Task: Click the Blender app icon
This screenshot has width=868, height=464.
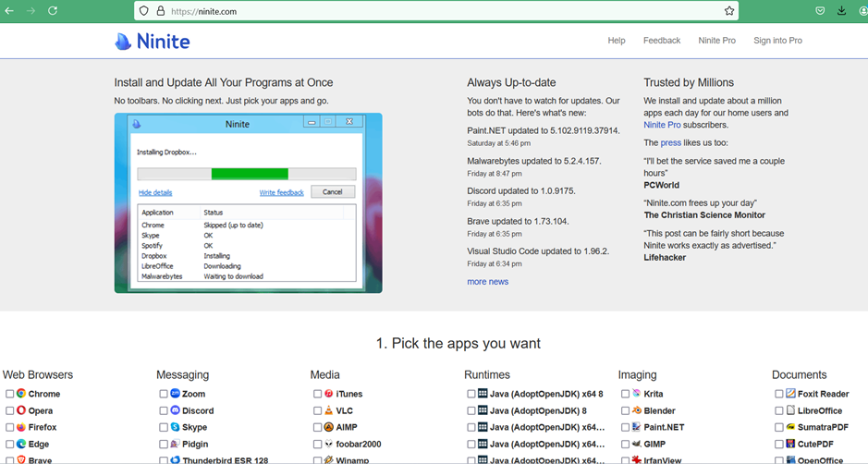Action: [x=637, y=410]
